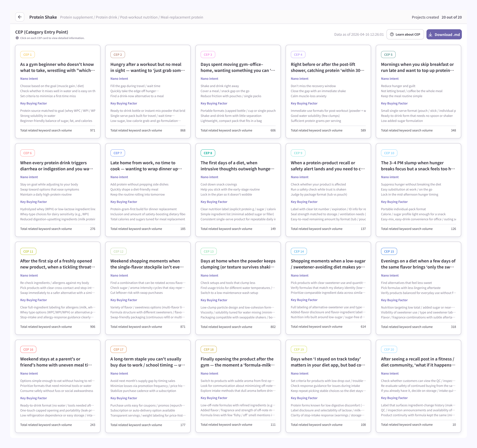Click the info icon beside CEP hint
This screenshot has height=448, width=477.
17,38
